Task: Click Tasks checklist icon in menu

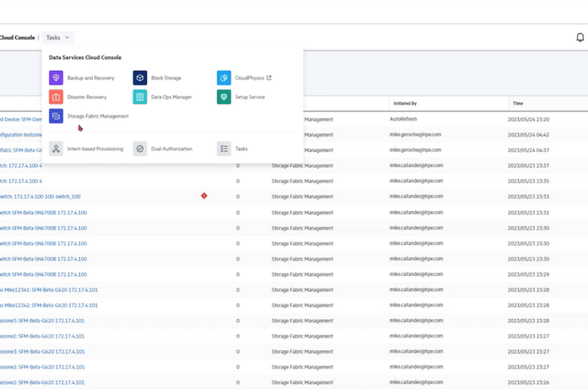Action: tap(224, 149)
